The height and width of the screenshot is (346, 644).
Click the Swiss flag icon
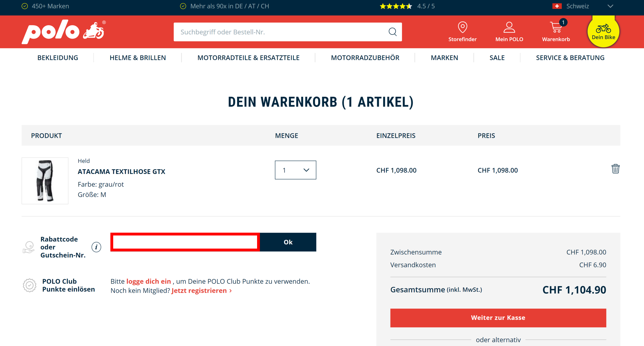[557, 6]
